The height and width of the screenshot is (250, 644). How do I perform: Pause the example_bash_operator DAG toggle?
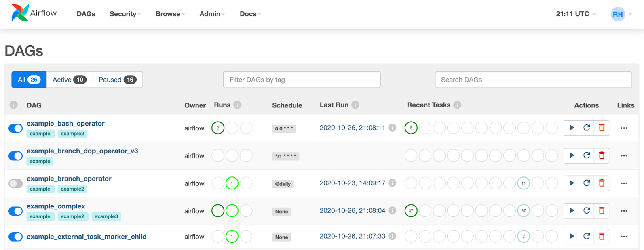pos(16,128)
